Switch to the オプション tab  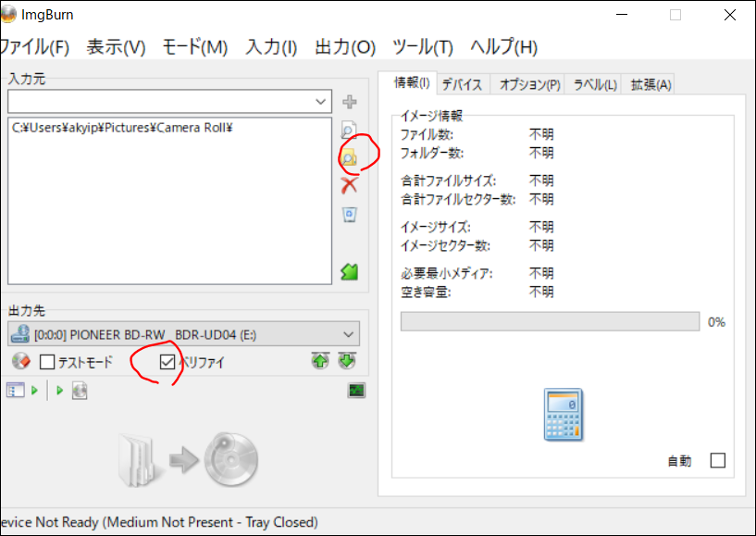coord(527,83)
